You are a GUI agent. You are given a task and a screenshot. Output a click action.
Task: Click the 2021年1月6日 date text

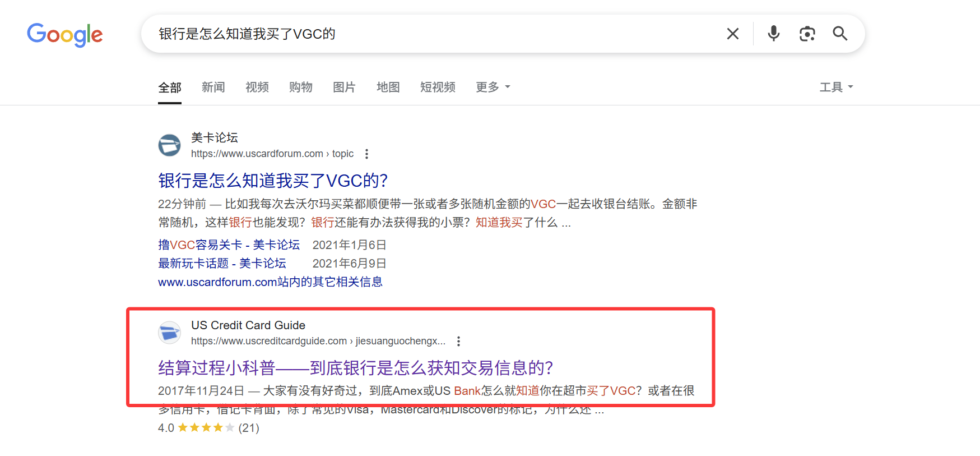tap(349, 245)
